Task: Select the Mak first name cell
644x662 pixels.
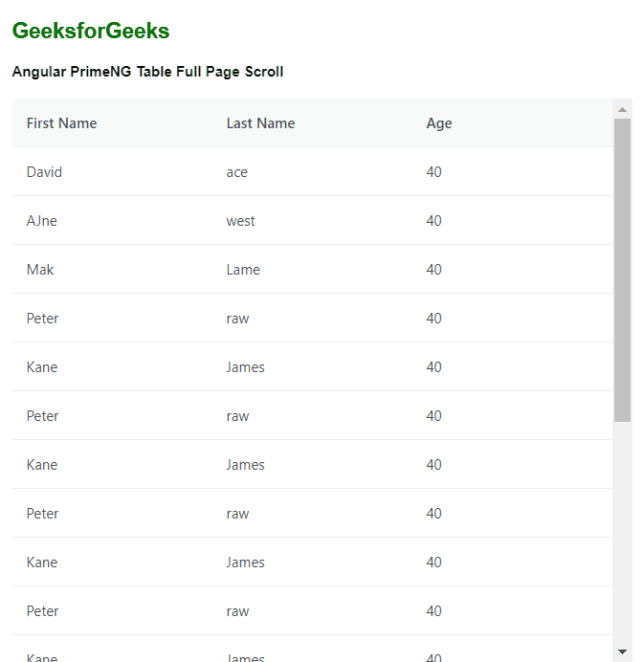Action: [x=40, y=270]
